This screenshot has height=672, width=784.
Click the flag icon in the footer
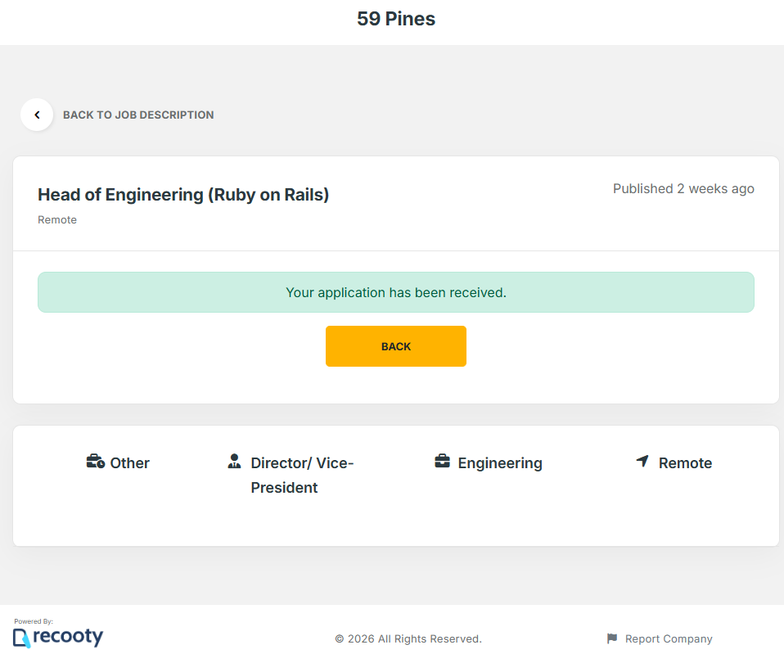[612, 638]
